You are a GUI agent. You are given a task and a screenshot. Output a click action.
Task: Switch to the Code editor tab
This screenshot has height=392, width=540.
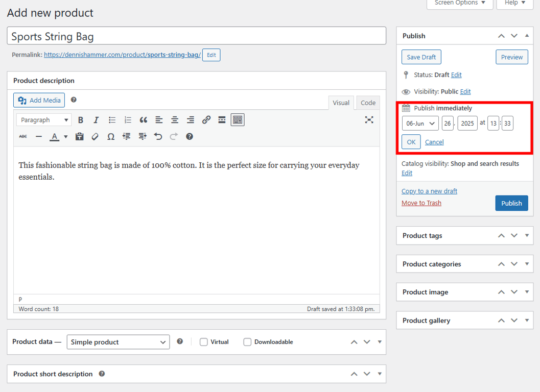pyautogui.click(x=367, y=103)
